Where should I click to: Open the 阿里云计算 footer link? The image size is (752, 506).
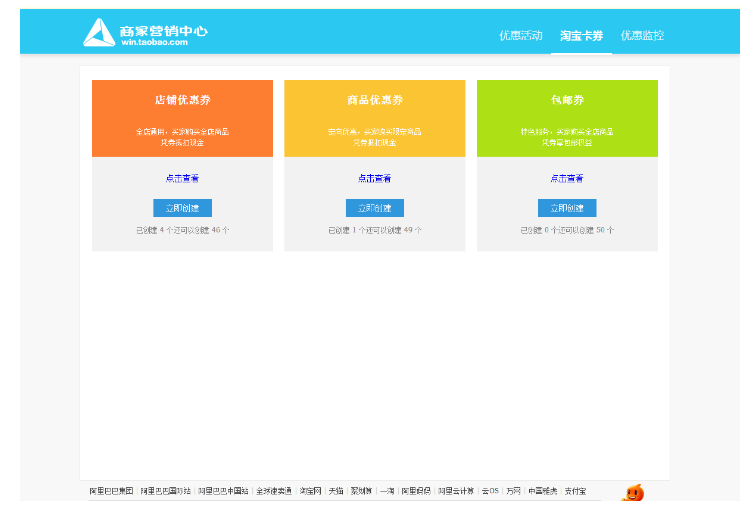[456, 491]
